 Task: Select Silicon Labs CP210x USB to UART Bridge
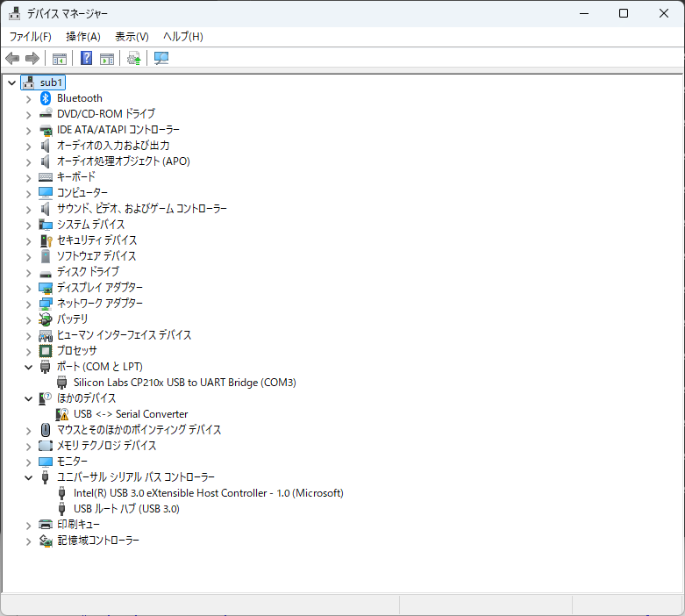[184, 383]
